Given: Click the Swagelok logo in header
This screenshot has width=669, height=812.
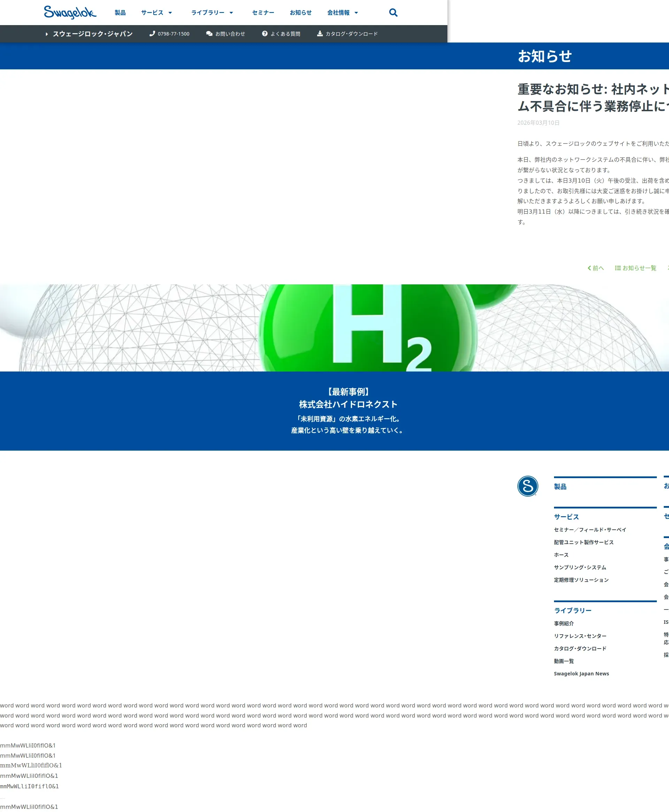Looking at the screenshot, I should pos(70,12).
